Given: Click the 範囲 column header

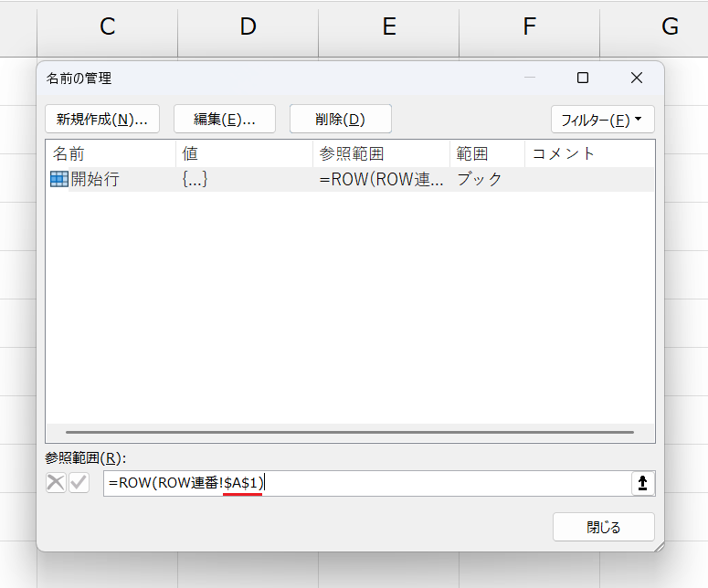Looking at the screenshot, I should (487, 153).
